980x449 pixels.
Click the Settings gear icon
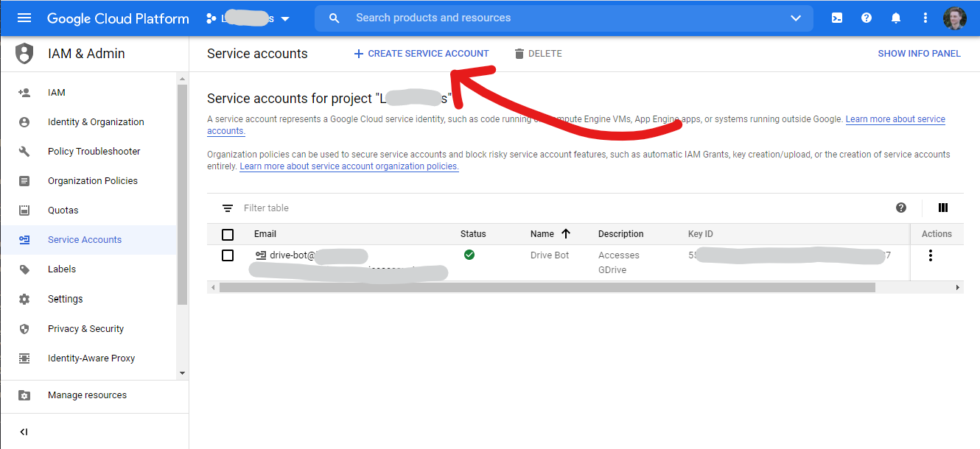coord(24,299)
